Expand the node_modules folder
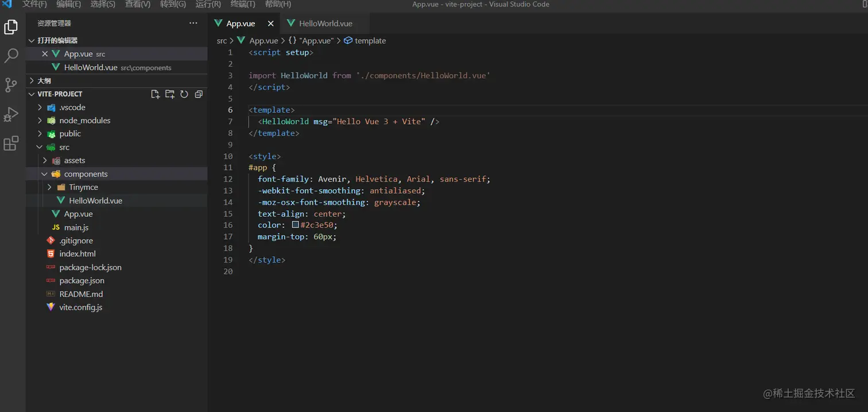 [x=40, y=121]
